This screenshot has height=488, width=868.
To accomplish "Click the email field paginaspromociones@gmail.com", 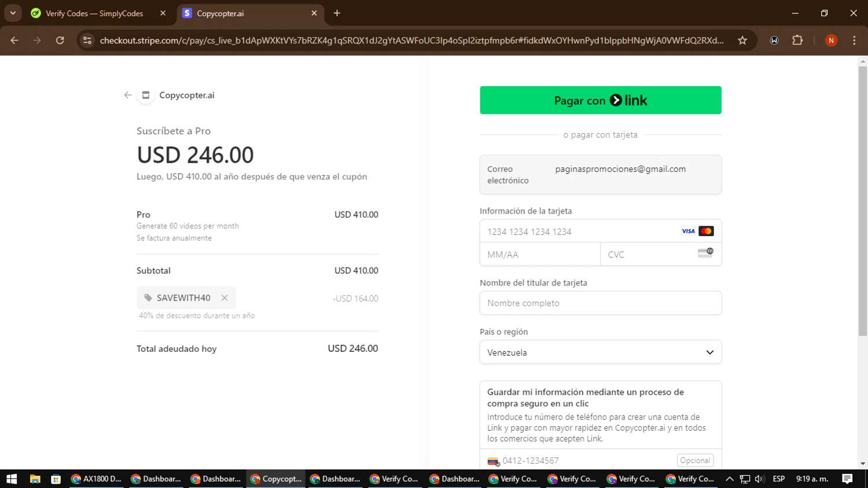I will 601,174.
